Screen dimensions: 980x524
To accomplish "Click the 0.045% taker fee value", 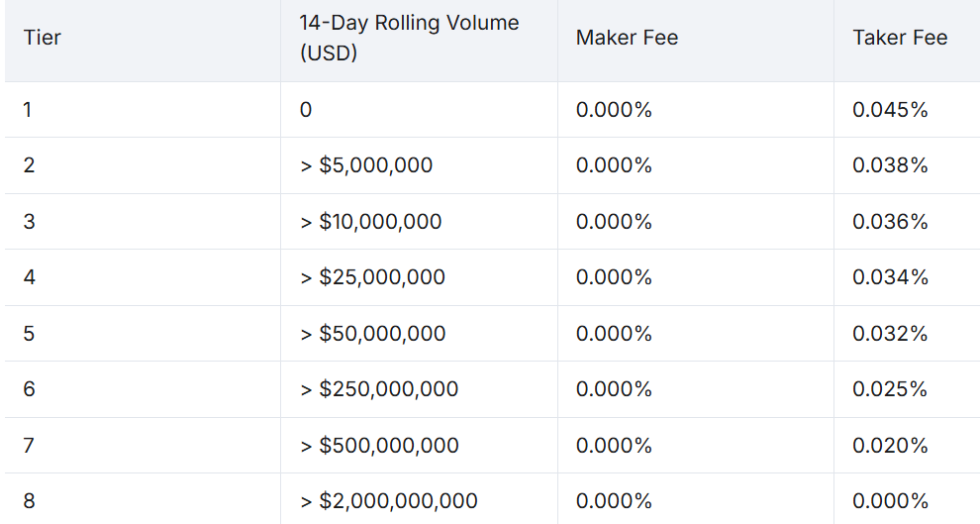I will (x=890, y=110).
